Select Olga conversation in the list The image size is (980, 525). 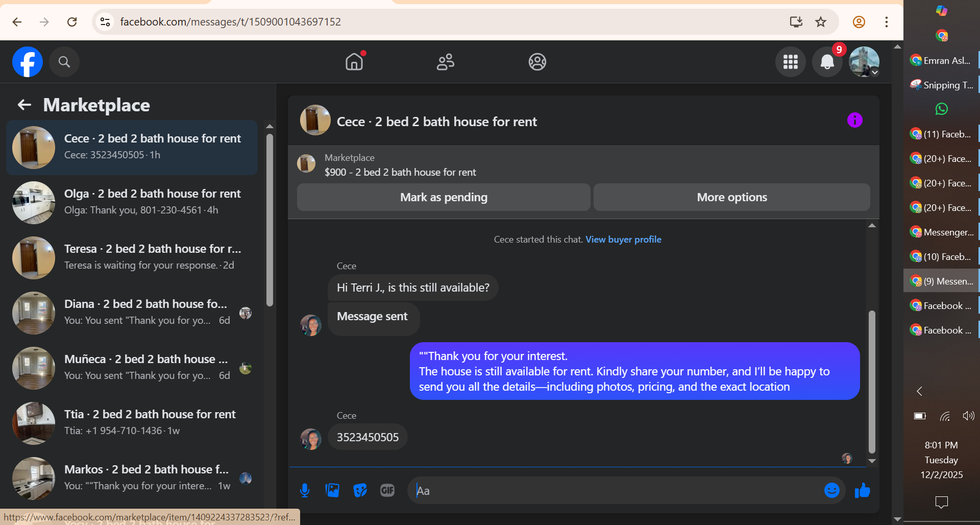tap(132, 203)
